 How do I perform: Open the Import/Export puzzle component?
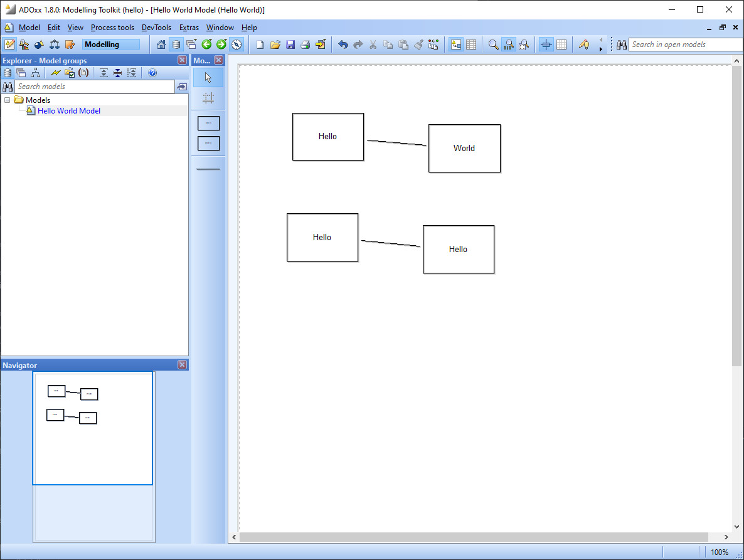[70, 45]
